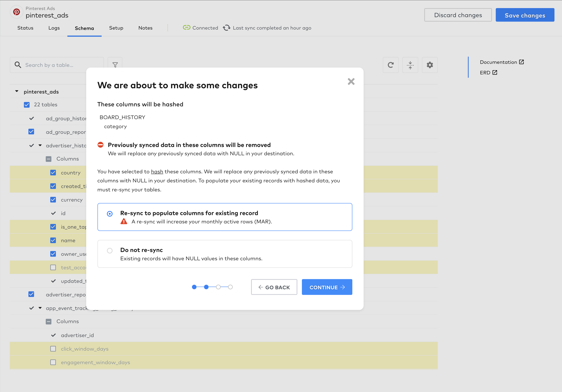
Task: Switch to the Schema tab
Action: [85, 28]
